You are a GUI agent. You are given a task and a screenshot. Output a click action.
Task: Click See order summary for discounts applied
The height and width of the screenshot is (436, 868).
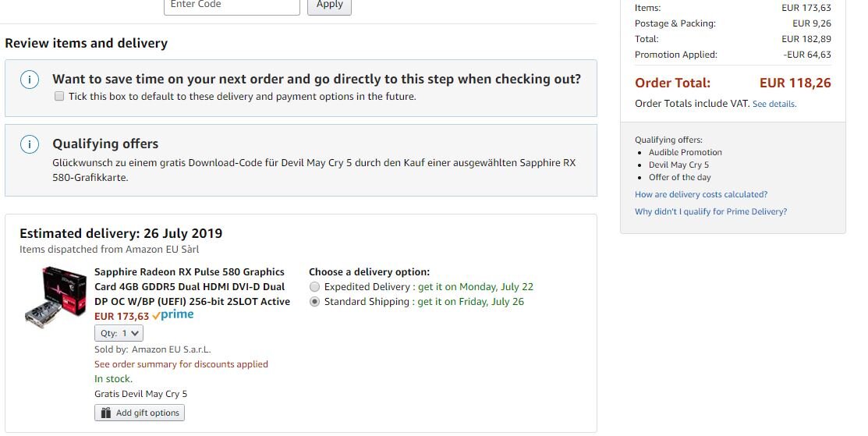tap(181, 364)
